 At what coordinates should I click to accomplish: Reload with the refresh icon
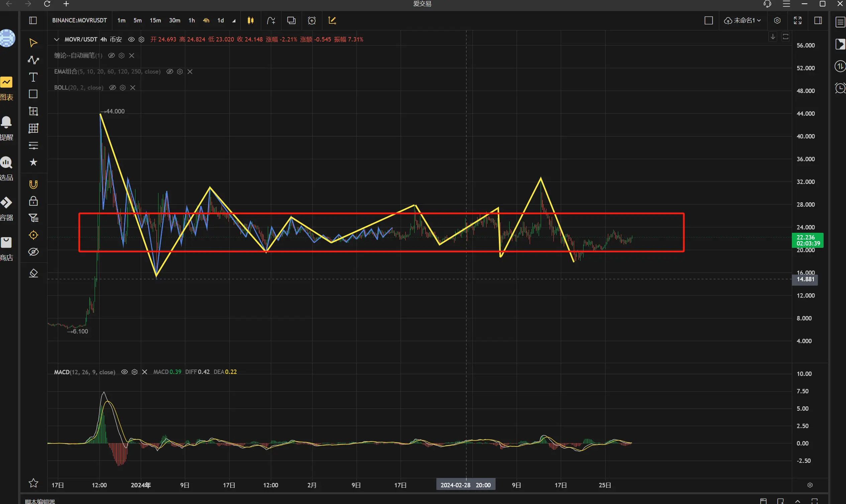pyautogui.click(x=47, y=4)
